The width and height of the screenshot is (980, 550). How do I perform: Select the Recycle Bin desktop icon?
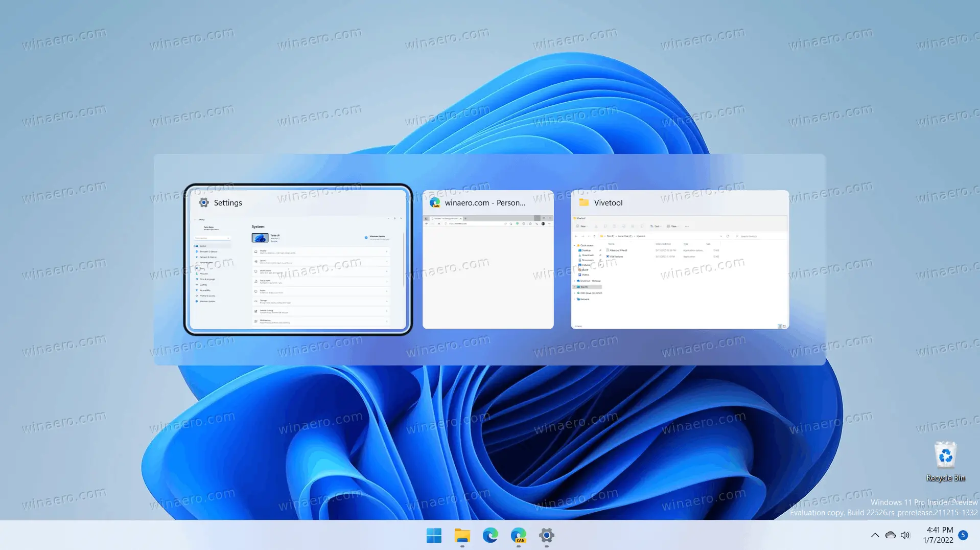point(945,462)
